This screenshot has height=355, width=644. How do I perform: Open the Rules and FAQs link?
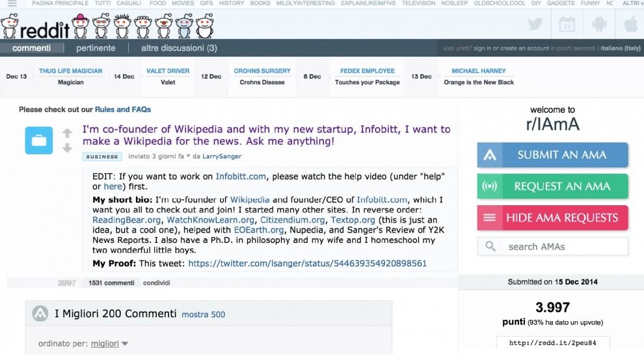(123, 109)
